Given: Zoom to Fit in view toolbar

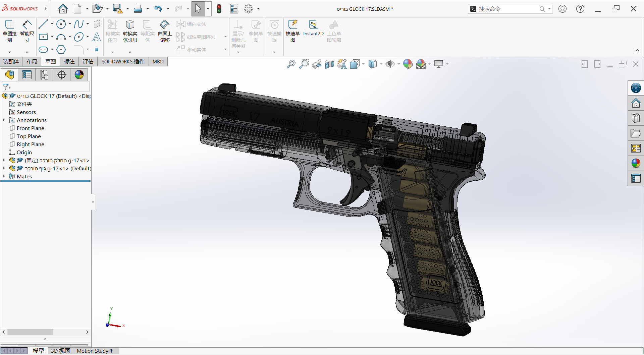Looking at the screenshot, I should (x=291, y=64).
